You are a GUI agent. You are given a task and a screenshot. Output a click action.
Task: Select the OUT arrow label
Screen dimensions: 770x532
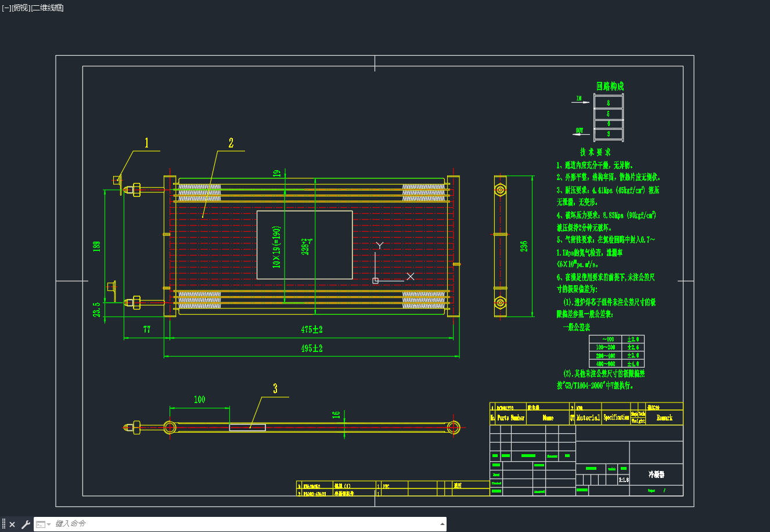pyautogui.click(x=580, y=131)
